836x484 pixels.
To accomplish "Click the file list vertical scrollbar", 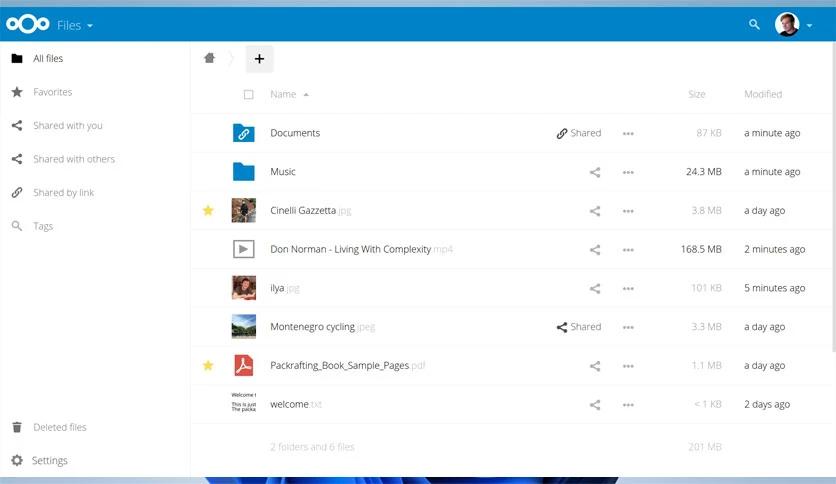I will 833,197.
